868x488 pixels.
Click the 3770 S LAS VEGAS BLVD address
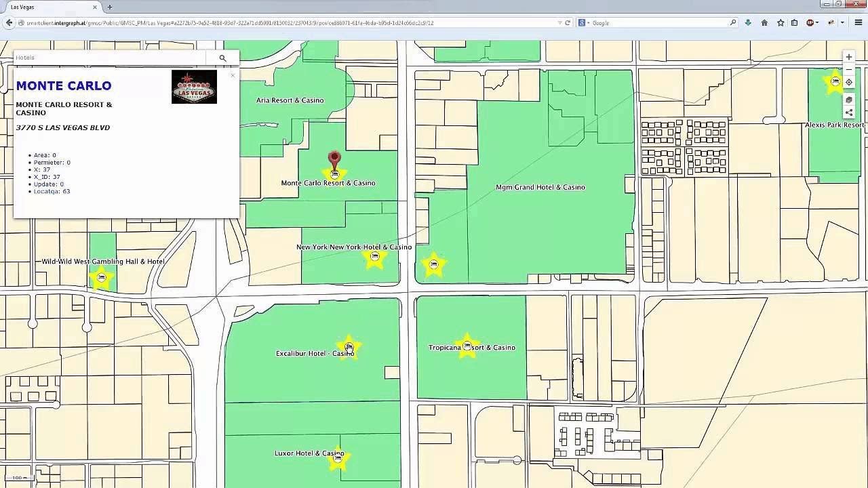[62, 127]
